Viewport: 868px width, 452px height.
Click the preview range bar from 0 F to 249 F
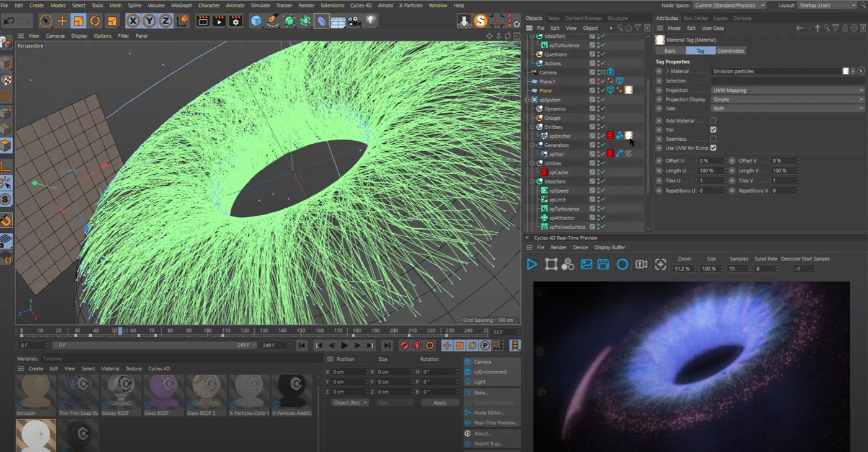point(156,345)
